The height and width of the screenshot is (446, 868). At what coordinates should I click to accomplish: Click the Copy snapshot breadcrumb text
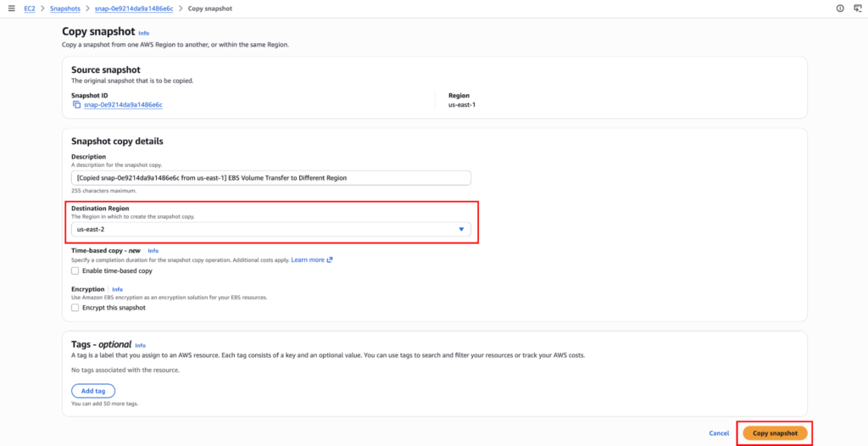[x=210, y=8]
